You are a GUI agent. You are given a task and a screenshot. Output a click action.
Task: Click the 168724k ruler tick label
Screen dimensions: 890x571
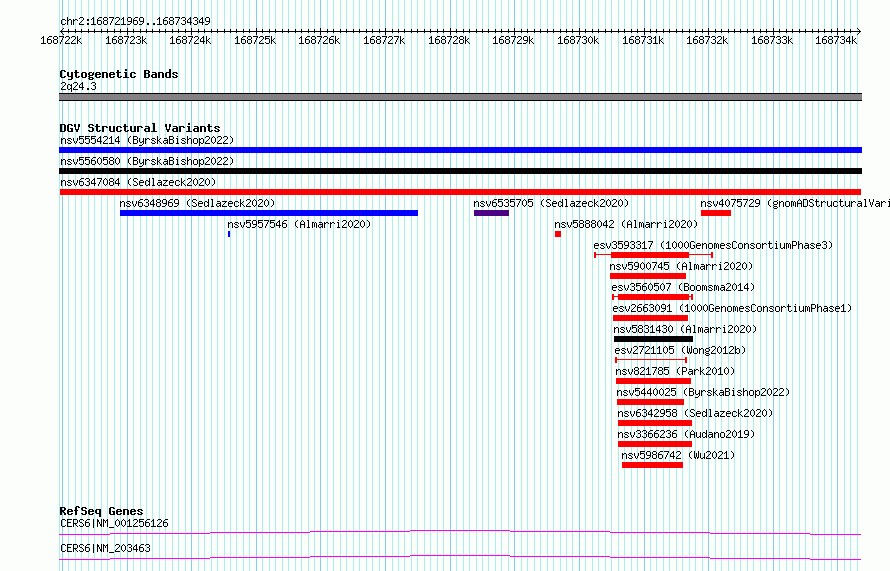click(190, 40)
